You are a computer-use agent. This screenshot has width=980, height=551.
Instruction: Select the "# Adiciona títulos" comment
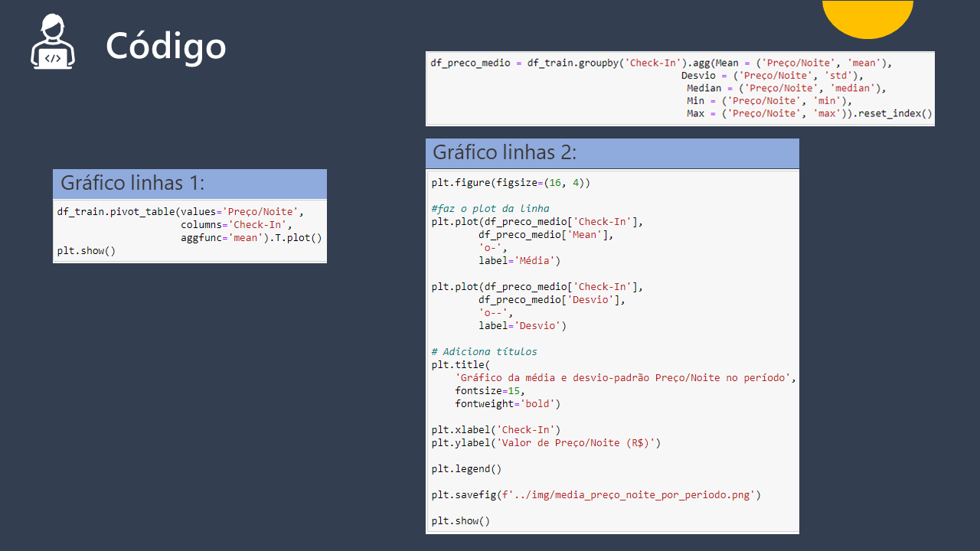click(484, 352)
